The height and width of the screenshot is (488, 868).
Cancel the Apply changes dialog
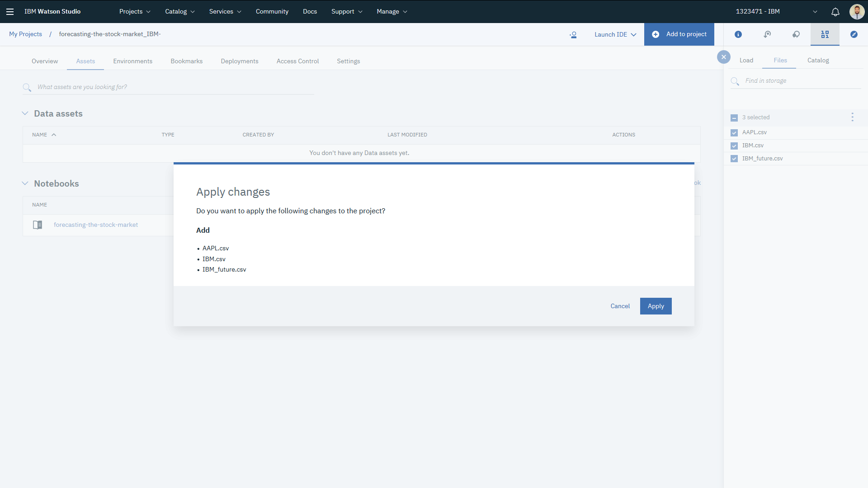[x=620, y=306]
